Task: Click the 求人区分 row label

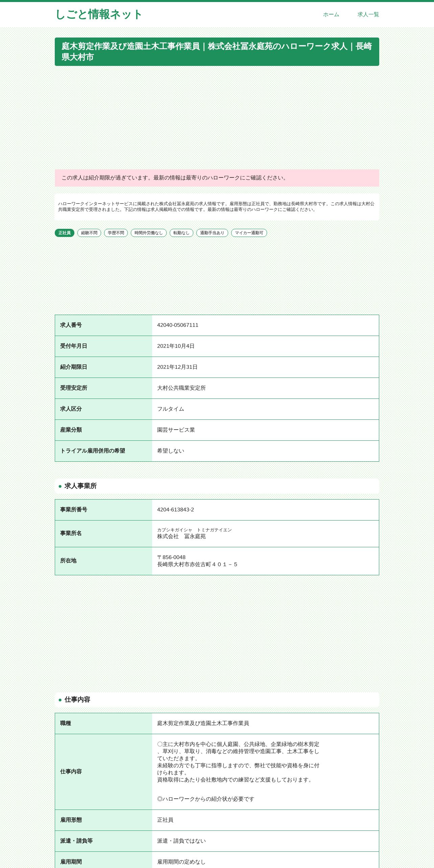Action: coord(71,409)
